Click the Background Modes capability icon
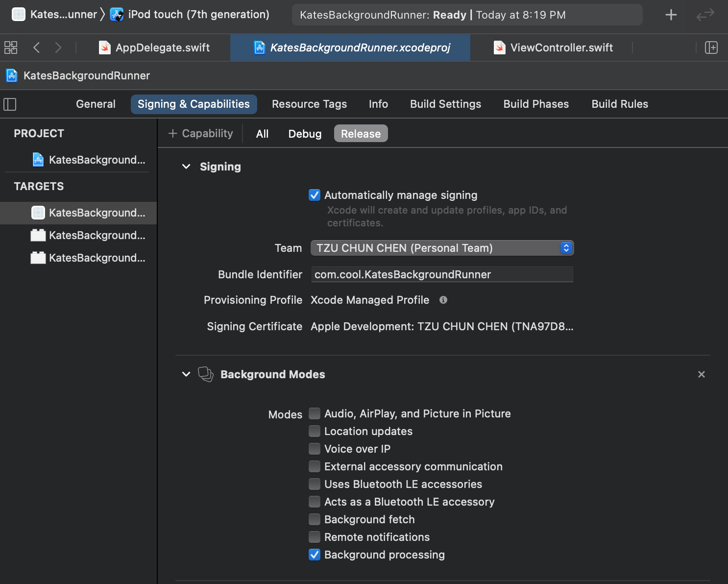Image resolution: width=728 pixels, height=584 pixels. (206, 374)
